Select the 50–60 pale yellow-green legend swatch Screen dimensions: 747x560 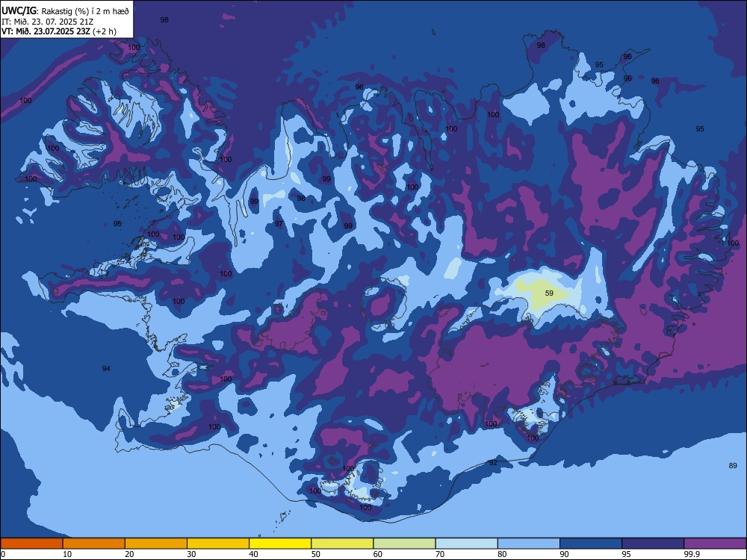342,544
